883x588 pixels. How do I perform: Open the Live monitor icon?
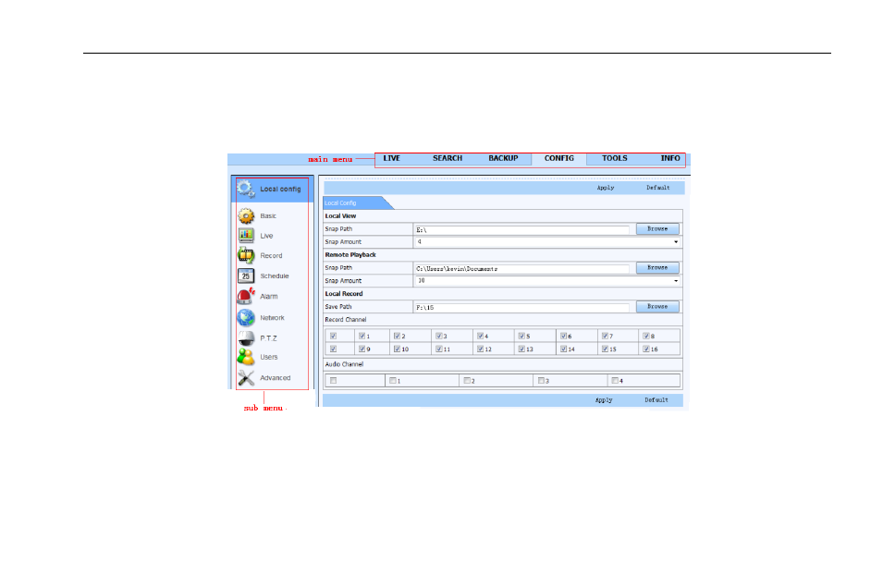click(x=246, y=236)
